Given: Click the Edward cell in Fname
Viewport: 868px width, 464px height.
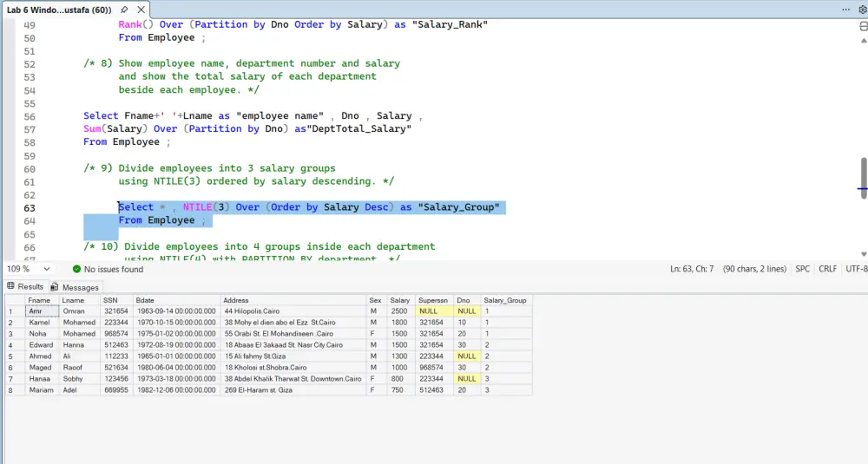Looking at the screenshot, I should (42, 345).
